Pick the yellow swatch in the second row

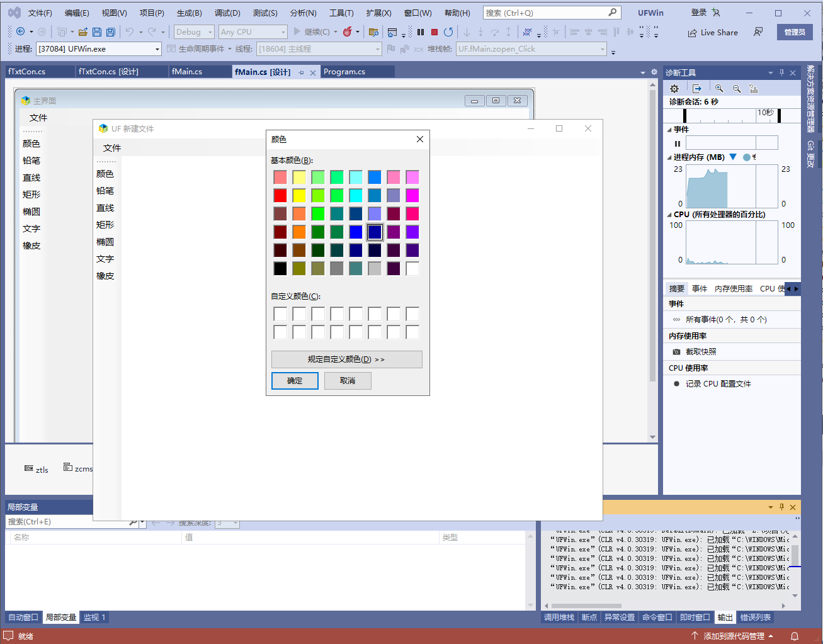click(x=299, y=195)
